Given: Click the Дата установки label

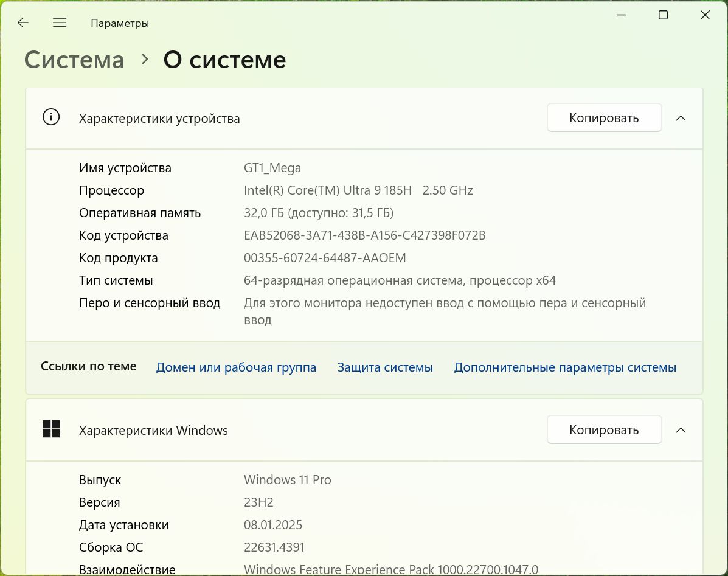Looking at the screenshot, I should 123,525.
